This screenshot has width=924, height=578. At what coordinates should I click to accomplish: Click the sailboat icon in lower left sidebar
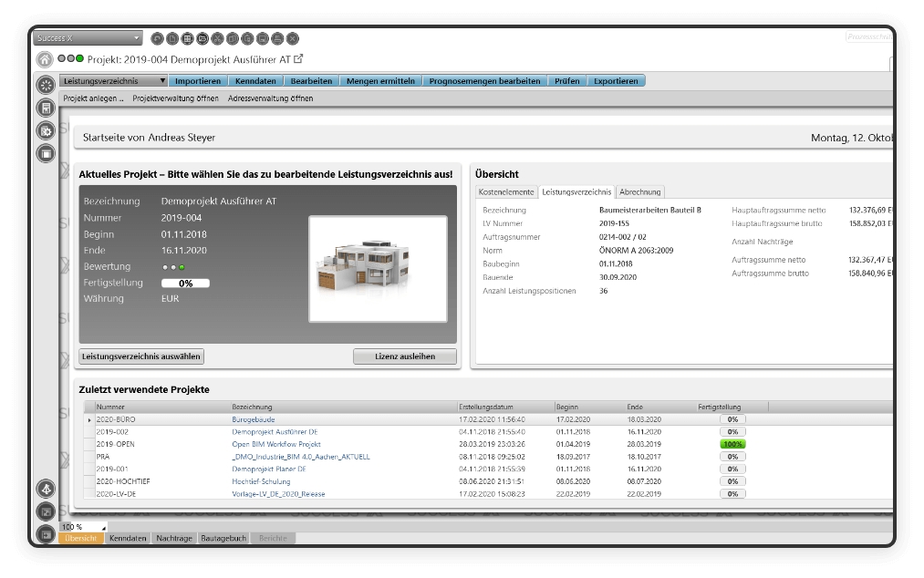[46, 489]
